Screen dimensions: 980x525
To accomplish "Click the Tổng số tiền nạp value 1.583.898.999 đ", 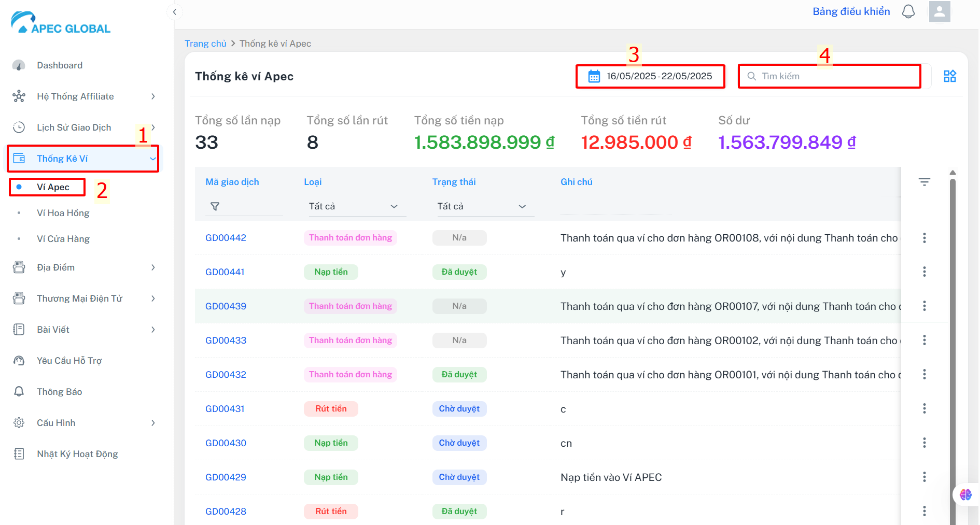I will tap(484, 142).
